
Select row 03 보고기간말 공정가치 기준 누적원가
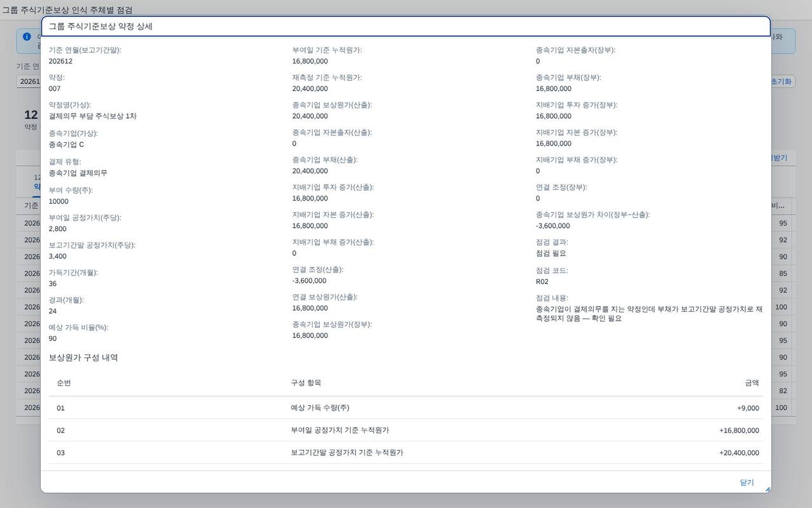[406, 453]
